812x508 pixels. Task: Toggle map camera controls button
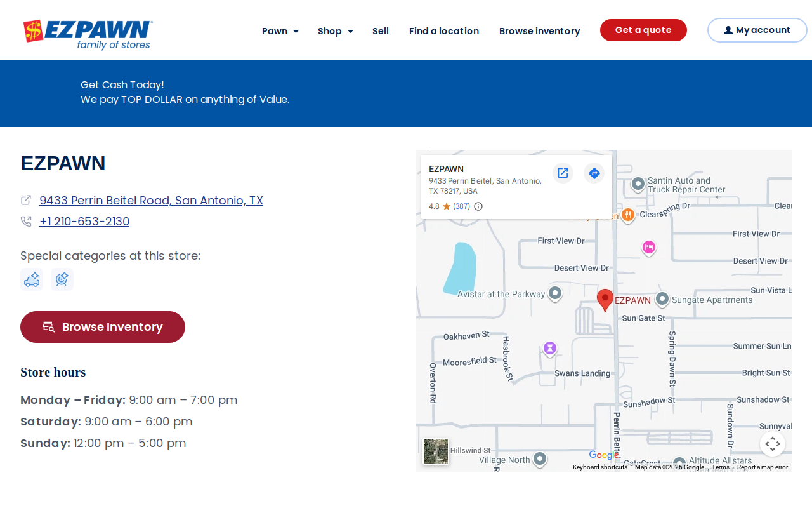pyautogui.click(x=773, y=444)
